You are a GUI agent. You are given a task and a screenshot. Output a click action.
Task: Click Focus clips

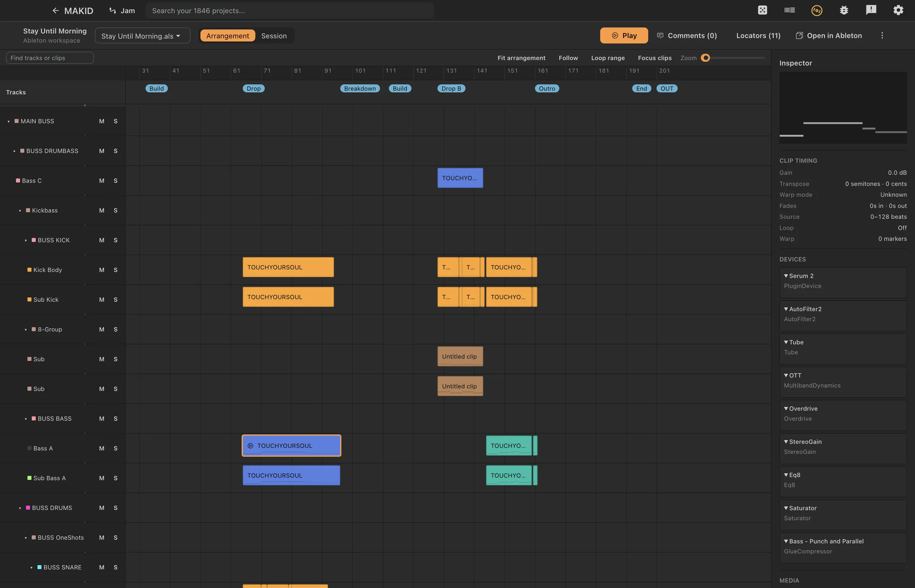[654, 58]
